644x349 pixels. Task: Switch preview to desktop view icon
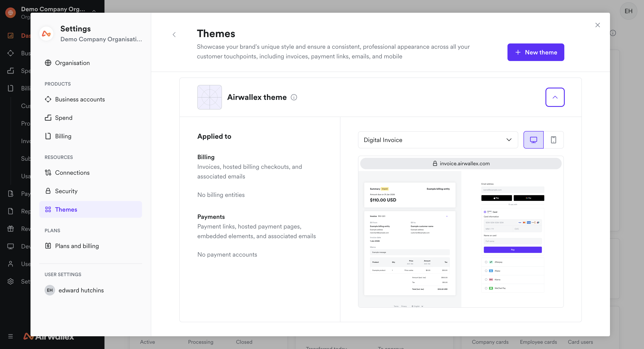534,140
